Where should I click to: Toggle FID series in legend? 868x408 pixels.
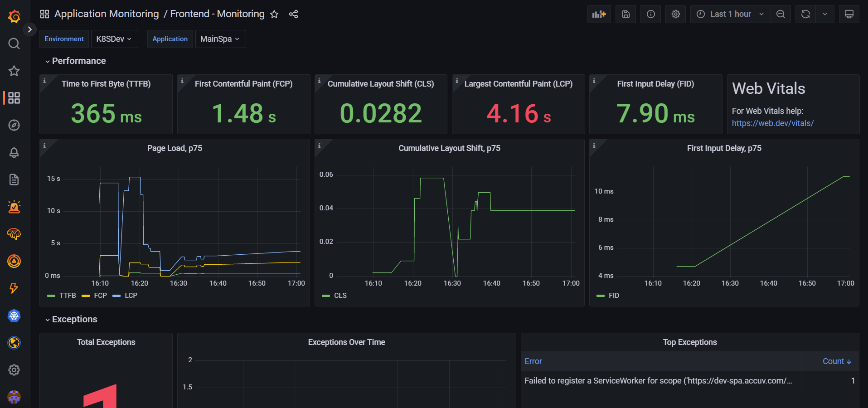click(608, 296)
